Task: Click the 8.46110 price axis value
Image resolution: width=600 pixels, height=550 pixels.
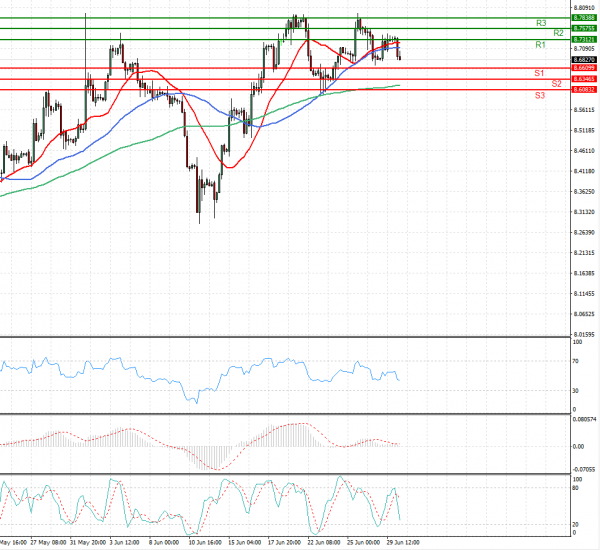Action: pyautogui.click(x=584, y=151)
